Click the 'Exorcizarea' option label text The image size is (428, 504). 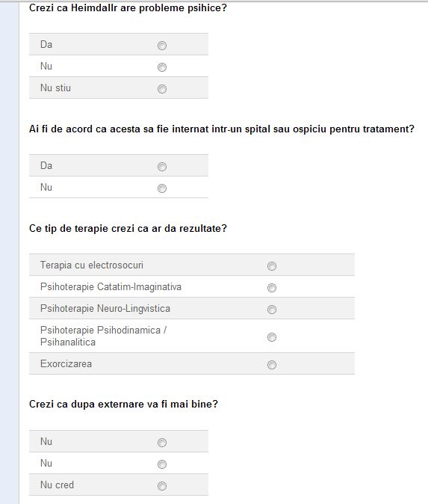click(x=66, y=363)
